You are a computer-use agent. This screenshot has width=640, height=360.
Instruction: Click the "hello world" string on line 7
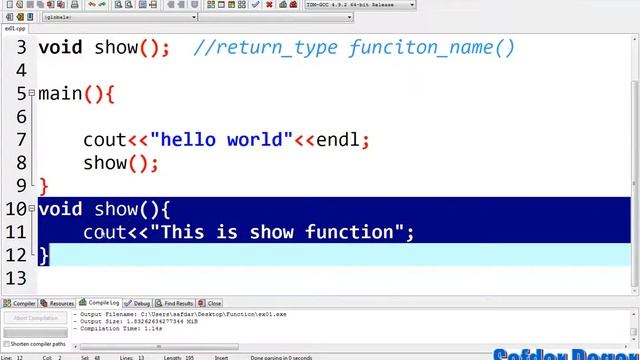222,140
